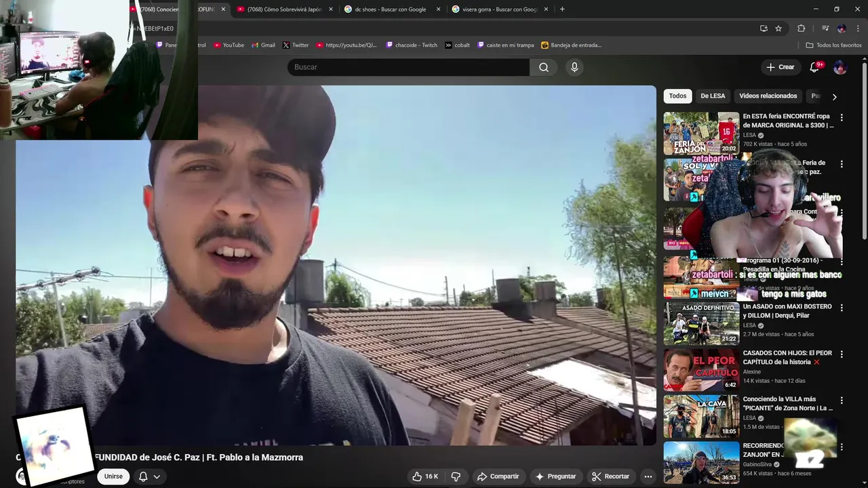Click channel name 'Alexine'
Viewport: 868px width, 488px height.
click(x=752, y=371)
